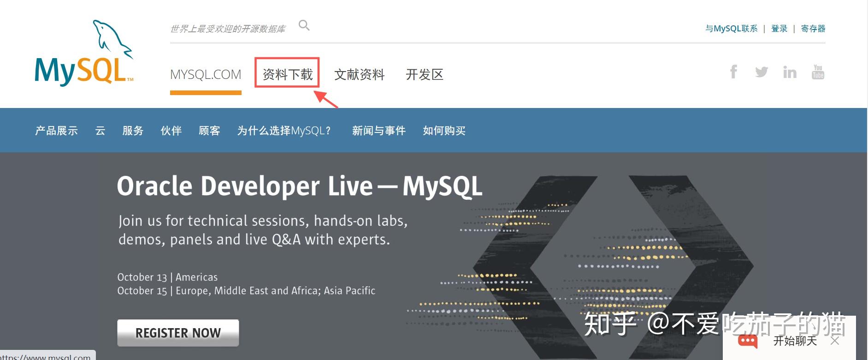868x360 pixels.
Task: Select the 伙伴 menu item
Action: coord(171,131)
